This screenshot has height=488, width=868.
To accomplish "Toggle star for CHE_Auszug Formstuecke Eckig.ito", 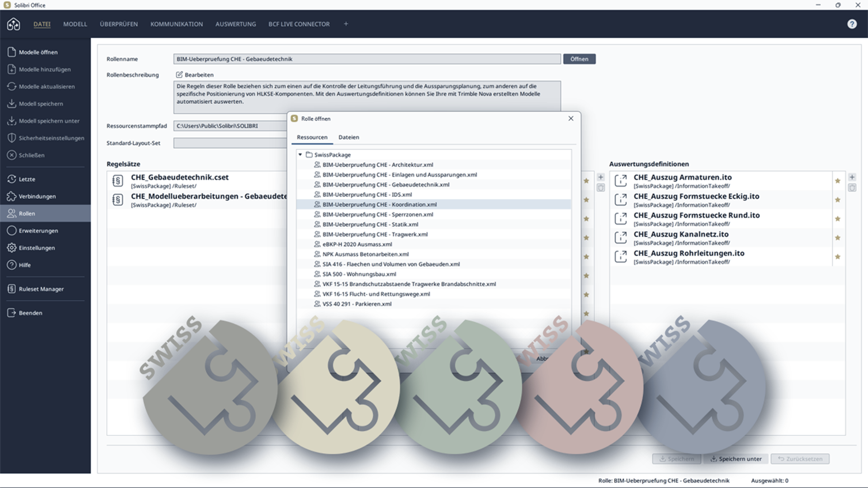I will pyautogui.click(x=838, y=200).
